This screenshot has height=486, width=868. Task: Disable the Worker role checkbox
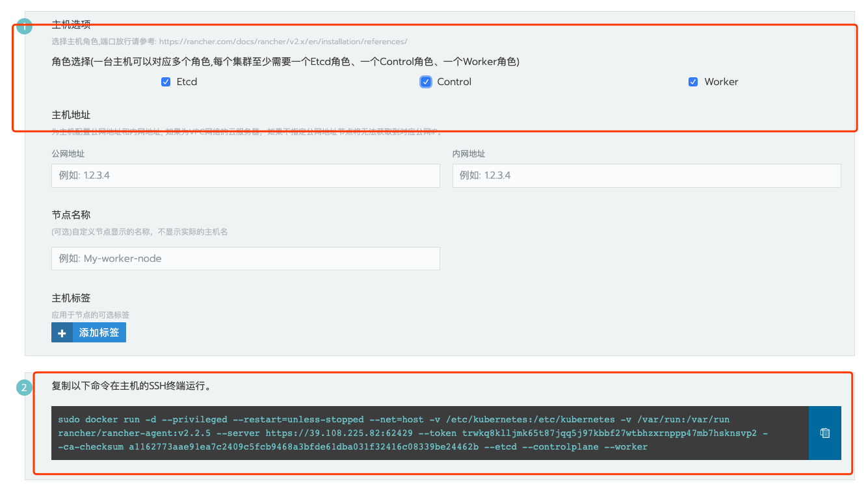pos(693,82)
